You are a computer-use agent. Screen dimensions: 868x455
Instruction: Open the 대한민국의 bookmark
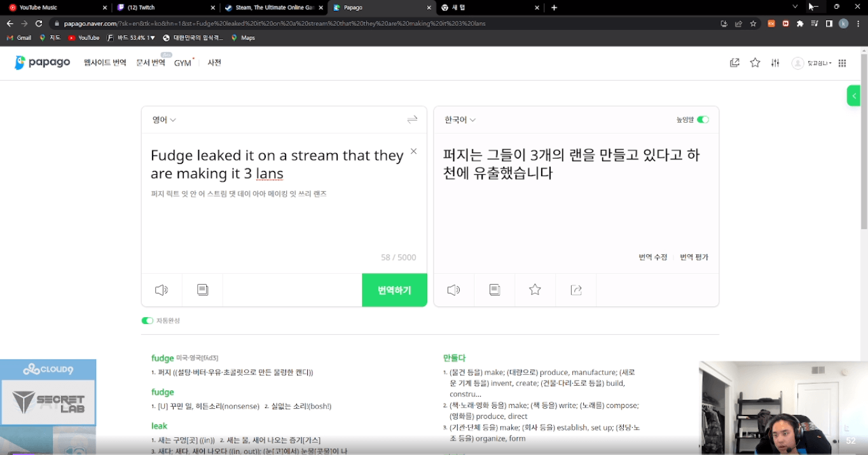click(193, 38)
